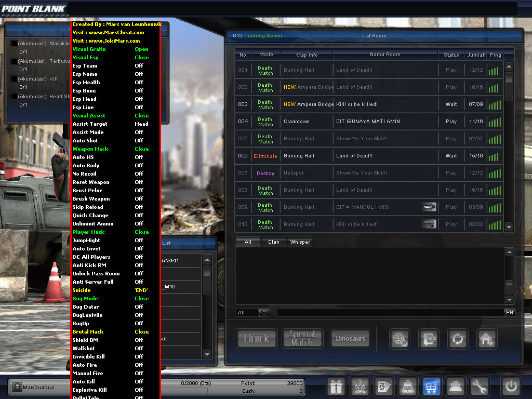This screenshot has height=399, width=532.
Task: Open the shop cart icon
Action: [431, 386]
